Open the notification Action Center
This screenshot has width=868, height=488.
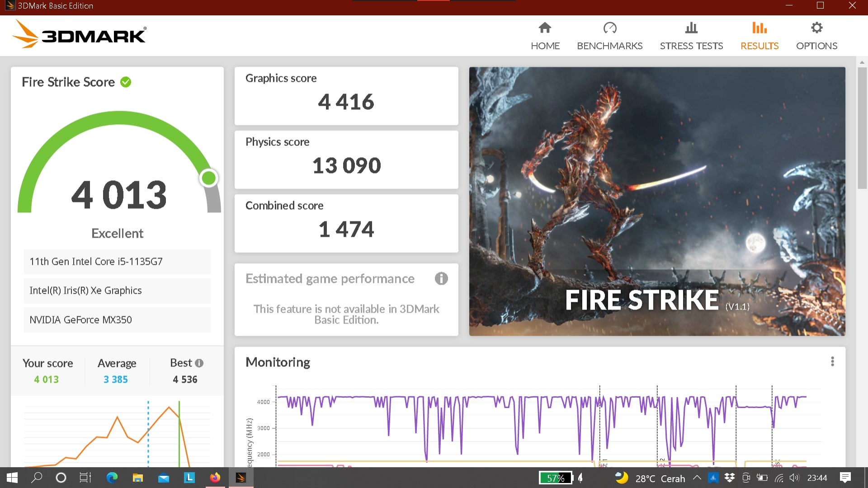[845, 478]
